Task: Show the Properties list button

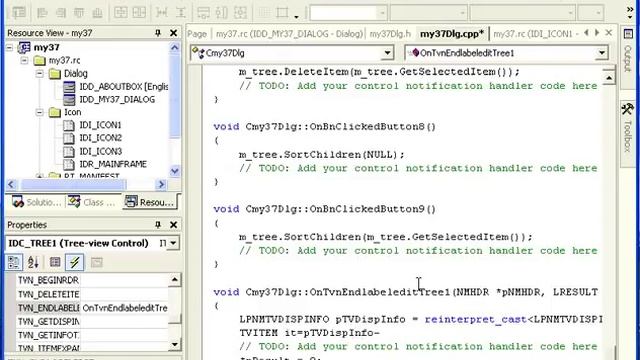Action: click(x=55, y=262)
